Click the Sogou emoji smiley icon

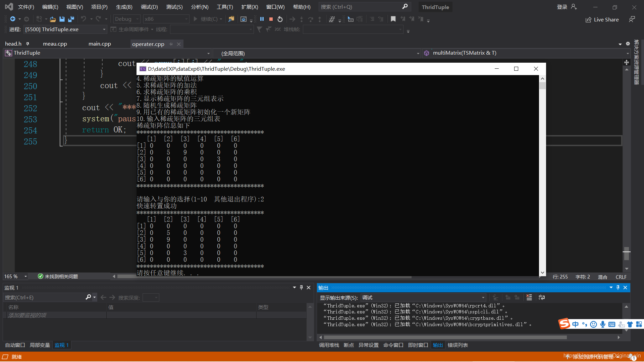tap(593, 324)
